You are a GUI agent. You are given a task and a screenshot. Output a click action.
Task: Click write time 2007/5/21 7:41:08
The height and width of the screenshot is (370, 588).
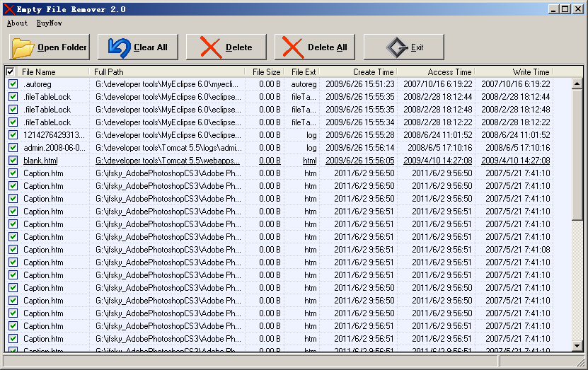pyautogui.click(x=518, y=250)
